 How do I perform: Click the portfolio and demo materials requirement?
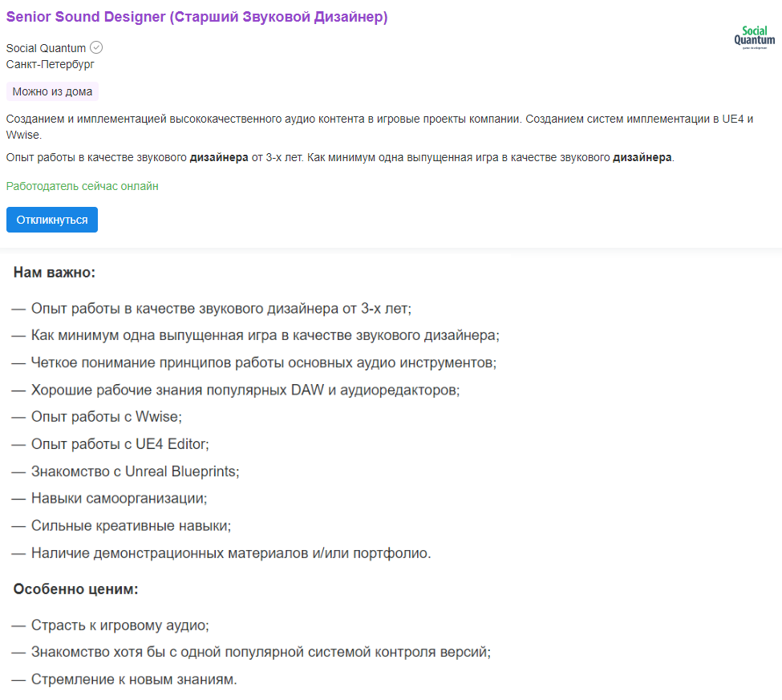click(231, 553)
